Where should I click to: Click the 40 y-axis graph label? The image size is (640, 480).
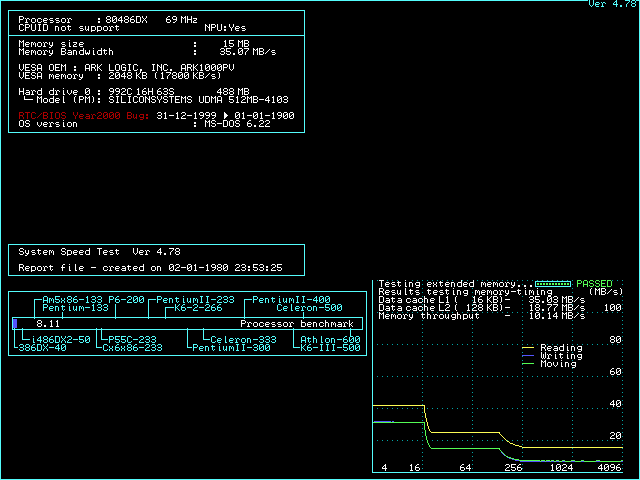[x=615, y=404]
